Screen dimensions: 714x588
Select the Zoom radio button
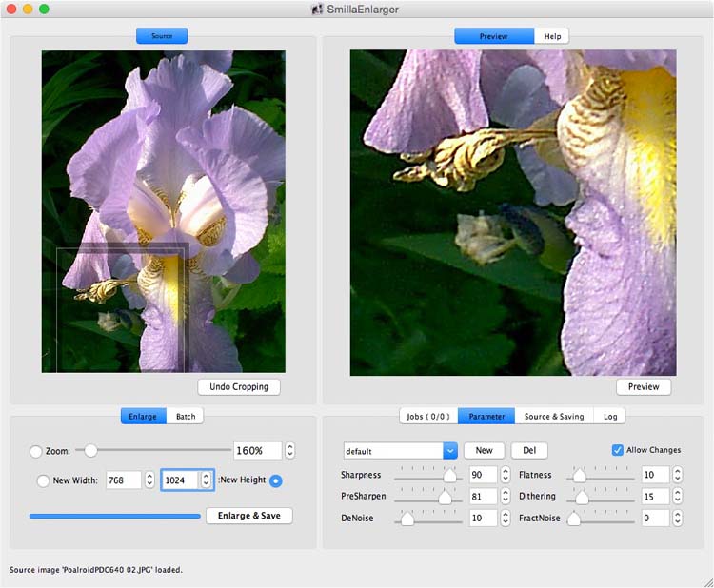(36, 451)
